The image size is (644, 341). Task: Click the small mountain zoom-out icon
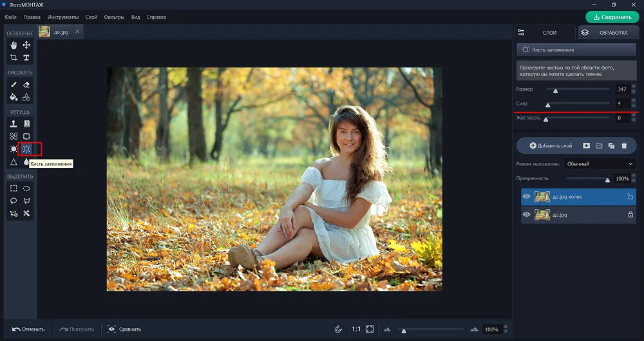(387, 329)
